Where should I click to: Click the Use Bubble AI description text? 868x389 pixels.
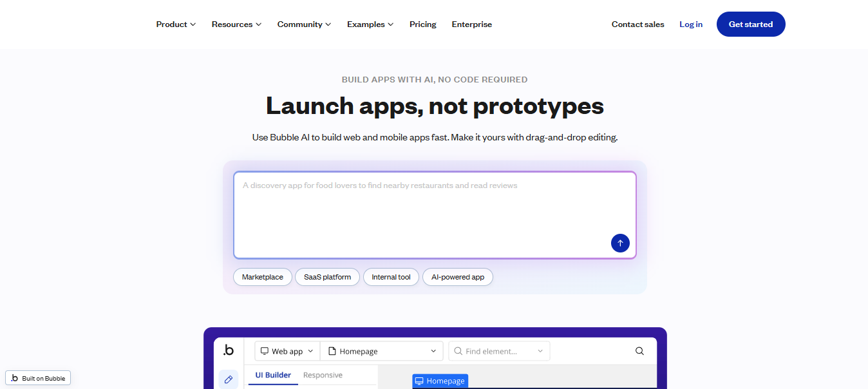(x=435, y=137)
